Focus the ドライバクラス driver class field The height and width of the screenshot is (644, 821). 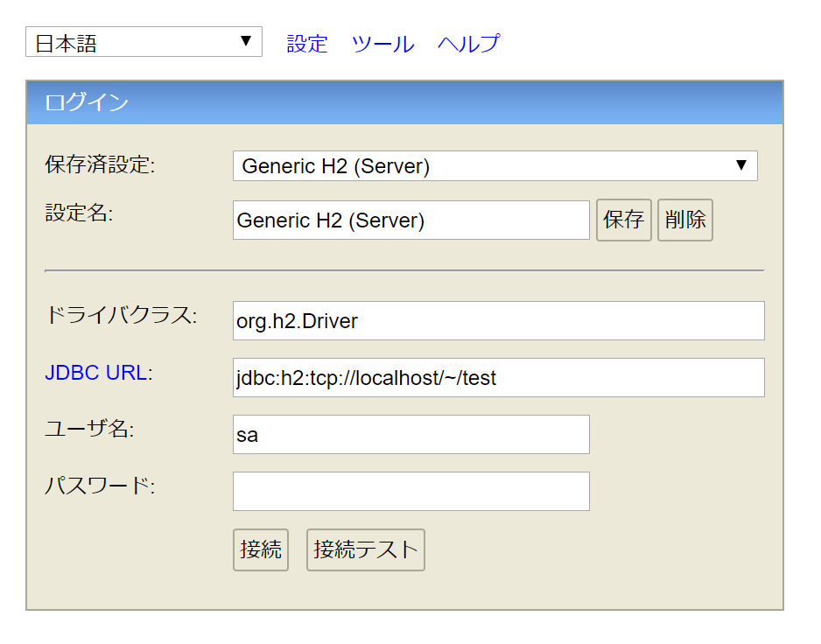point(499,321)
